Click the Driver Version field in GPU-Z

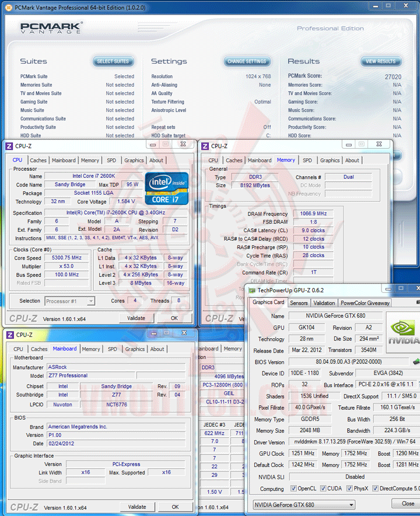coord(354,441)
